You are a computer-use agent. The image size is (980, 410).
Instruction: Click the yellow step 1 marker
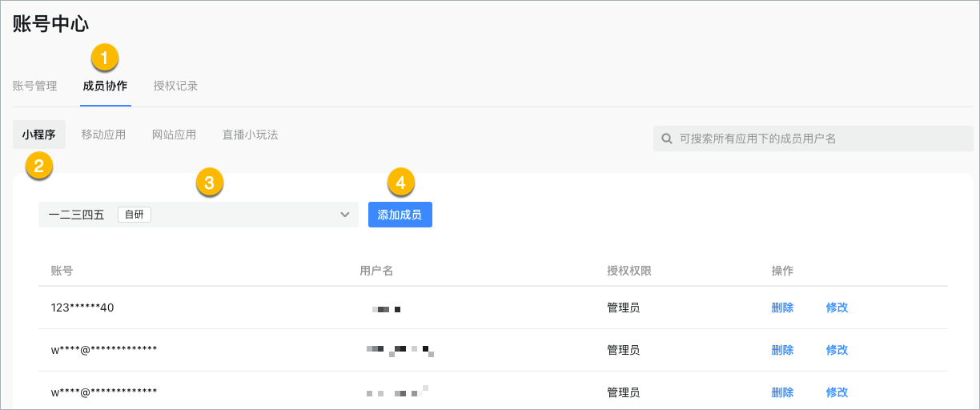(105, 58)
